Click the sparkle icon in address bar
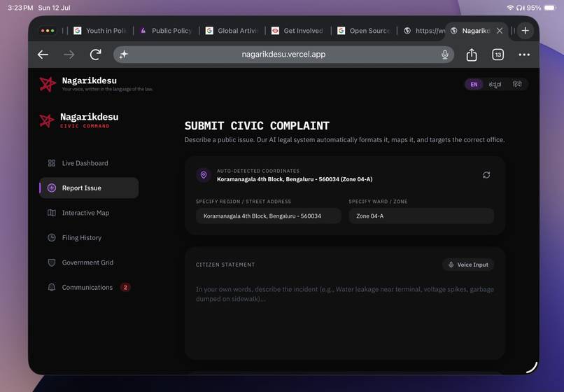The width and height of the screenshot is (564, 392). pos(124,55)
